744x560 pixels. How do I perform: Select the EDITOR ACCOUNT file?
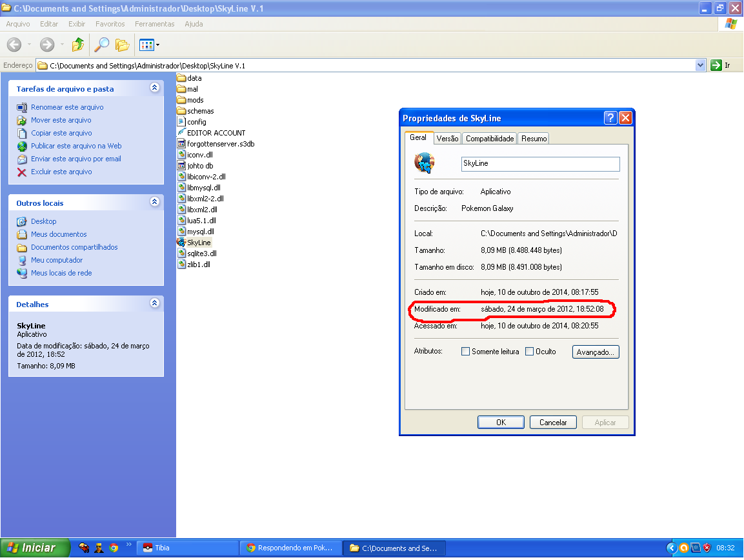point(216,133)
